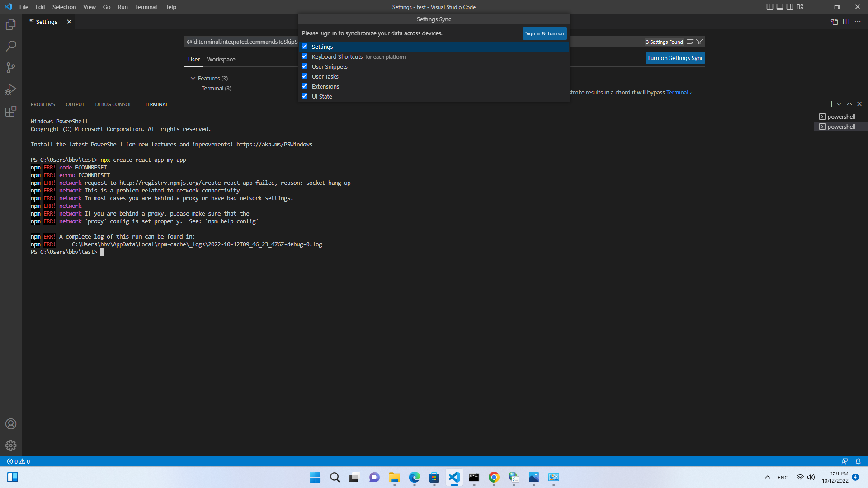Toggle secondary side bar layout icon

pyautogui.click(x=790, y=7)
